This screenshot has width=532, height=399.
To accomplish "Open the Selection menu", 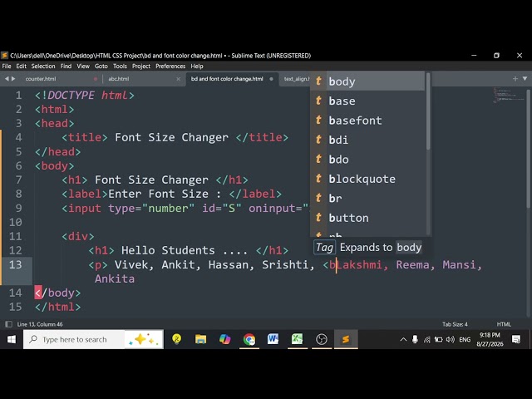I will pos(43,66).
